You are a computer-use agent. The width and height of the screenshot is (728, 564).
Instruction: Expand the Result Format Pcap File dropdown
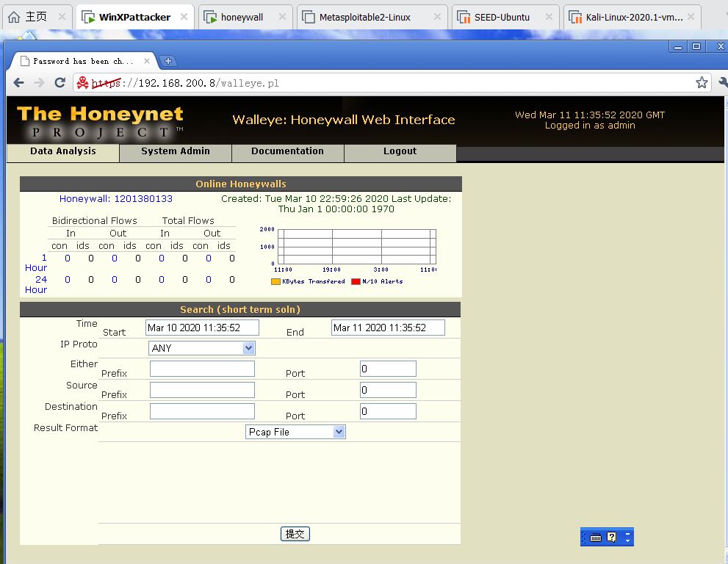coord(295,432)
